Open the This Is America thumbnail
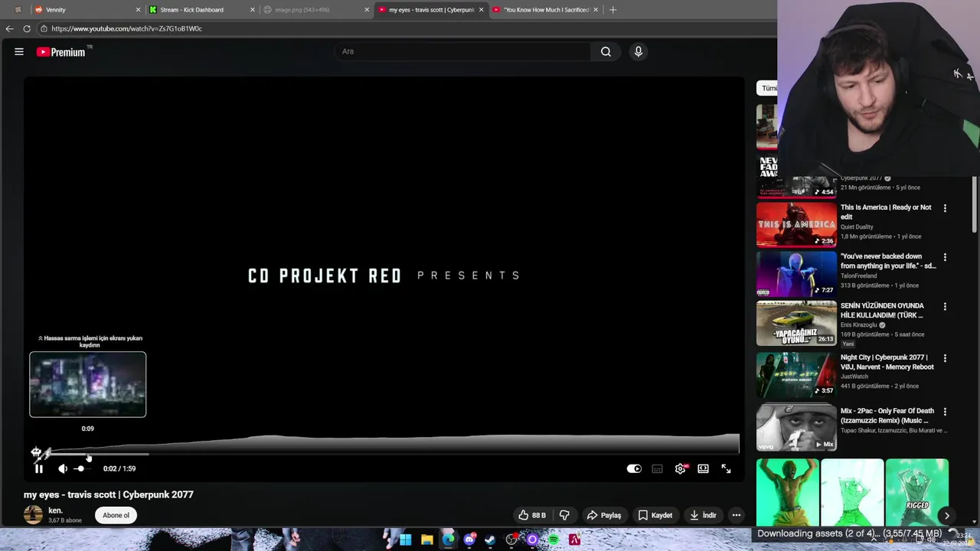Viewport: 980px width, 551px height. (x=796, y=225)
